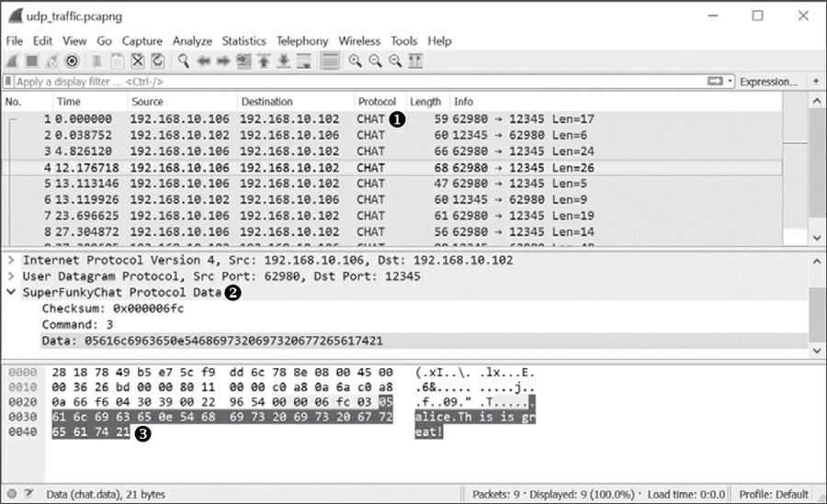827x504 pixels.
Task: Open the Expression... filter builder
Action: click(769, 82)
